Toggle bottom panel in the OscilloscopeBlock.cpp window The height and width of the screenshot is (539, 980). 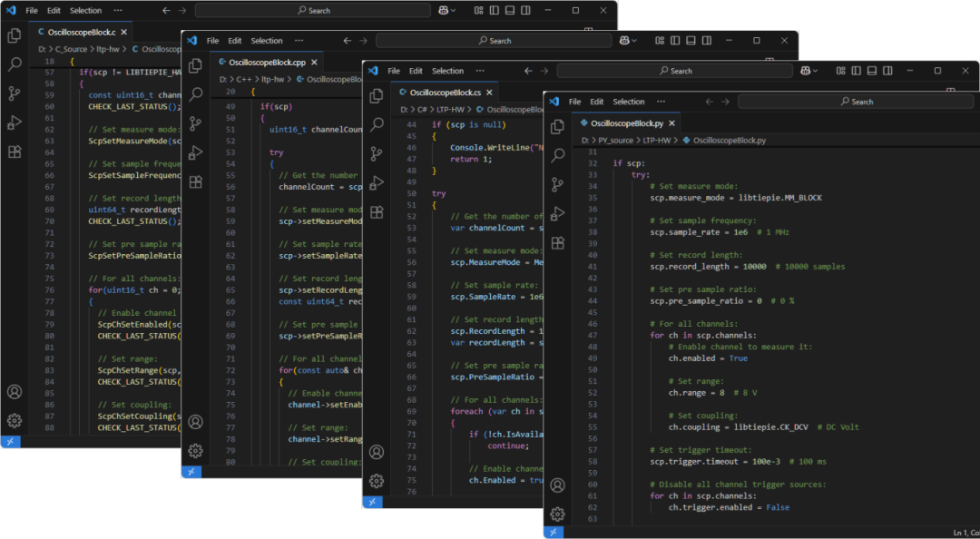coord(691,41)
